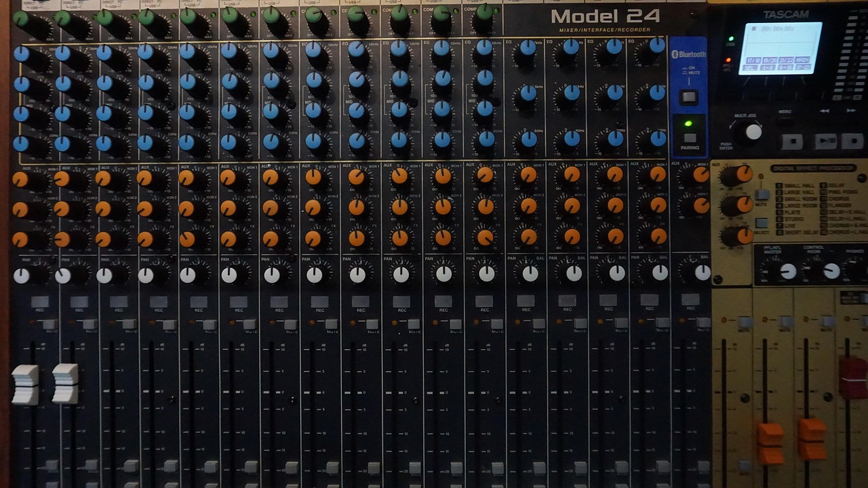
Task: Hit the Stop transport button
Action: [792, 142]
